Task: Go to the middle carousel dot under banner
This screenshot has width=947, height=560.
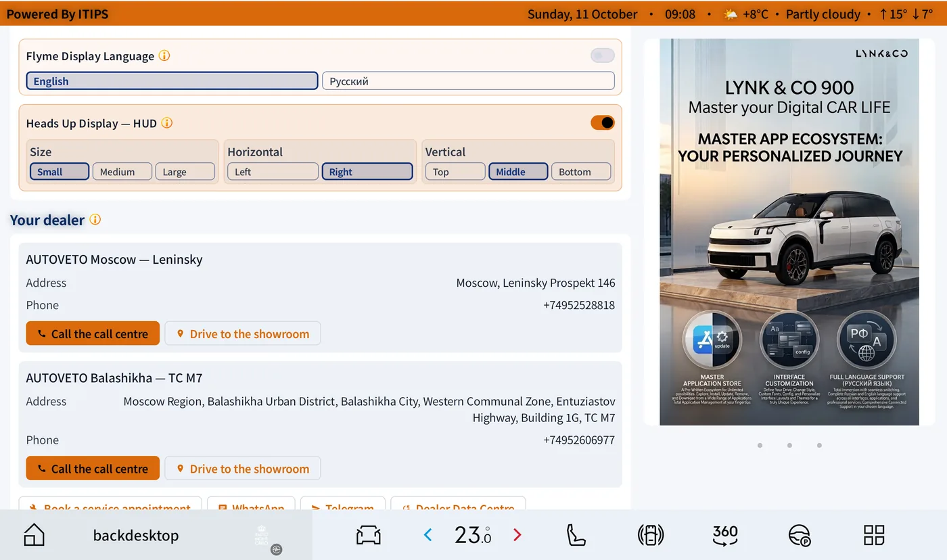Action: (789, 445)
